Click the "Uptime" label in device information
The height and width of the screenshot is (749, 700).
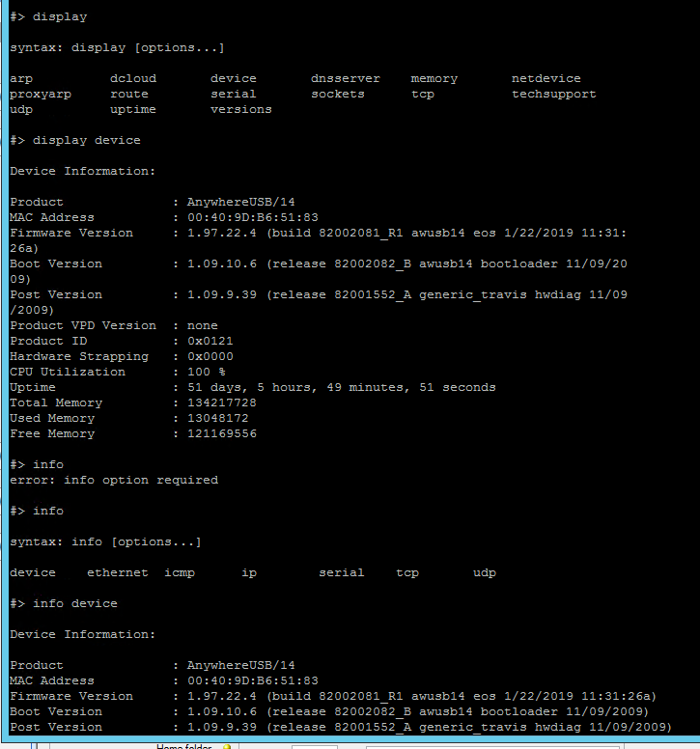pyautogui.click(x=33, y=387)
